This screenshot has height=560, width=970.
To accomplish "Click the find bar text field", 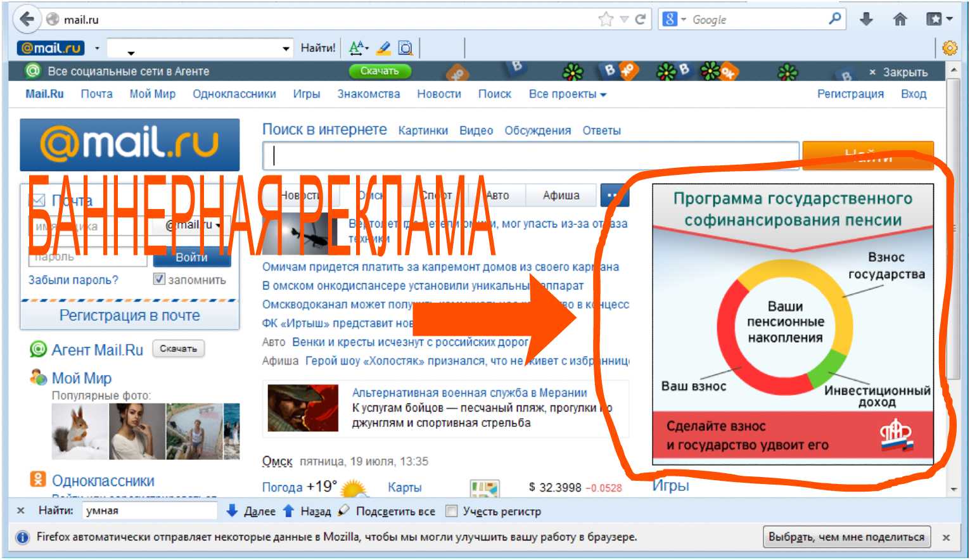I will [150, 511].
